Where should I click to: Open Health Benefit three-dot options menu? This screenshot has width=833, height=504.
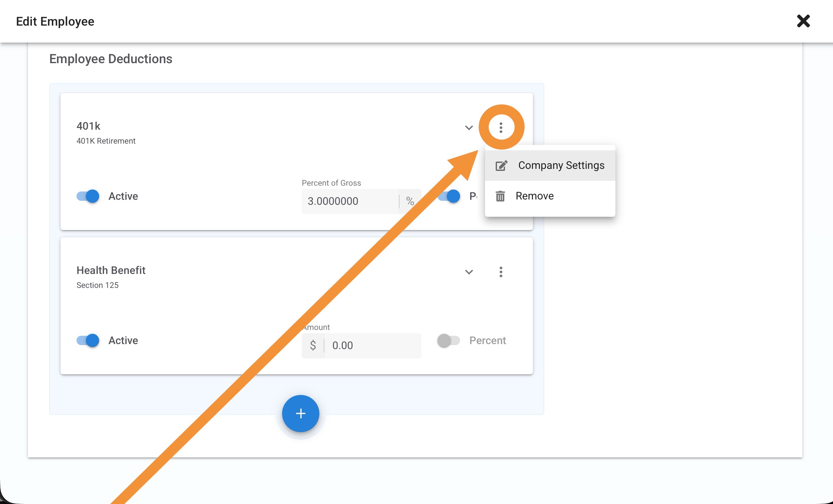coord(501,272)
